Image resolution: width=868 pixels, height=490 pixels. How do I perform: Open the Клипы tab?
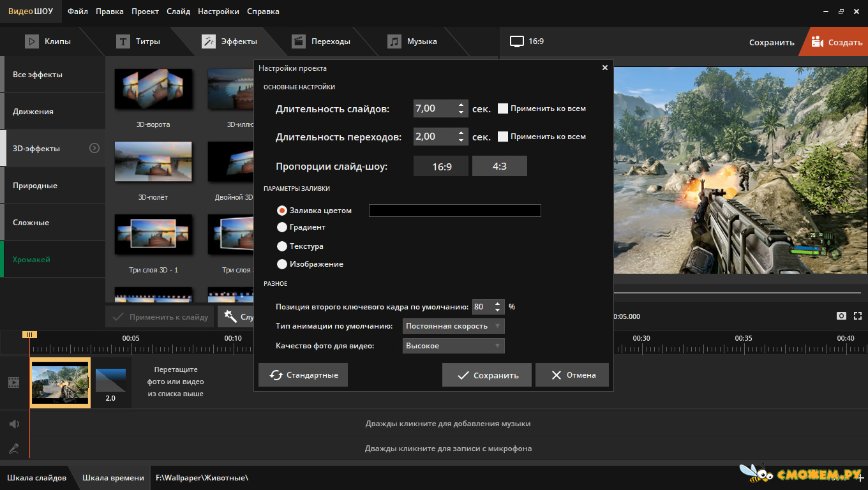click(48, 41)
